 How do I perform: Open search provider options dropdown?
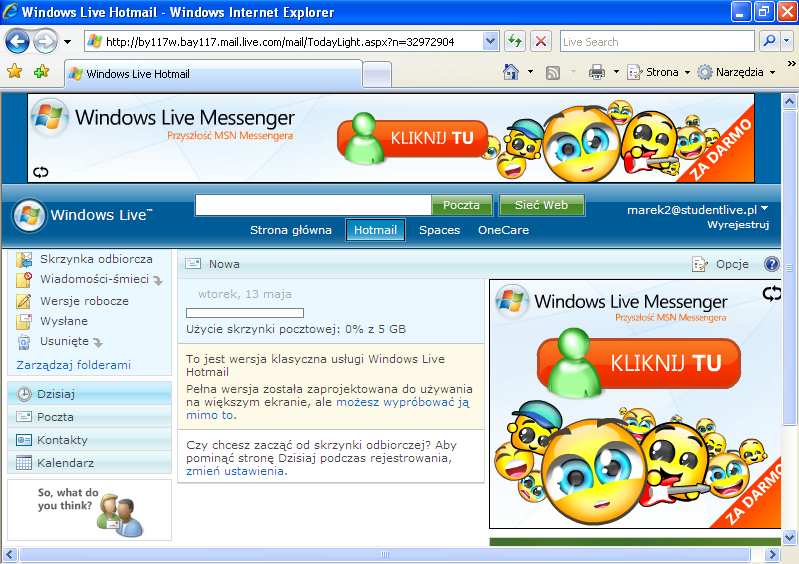787,41
